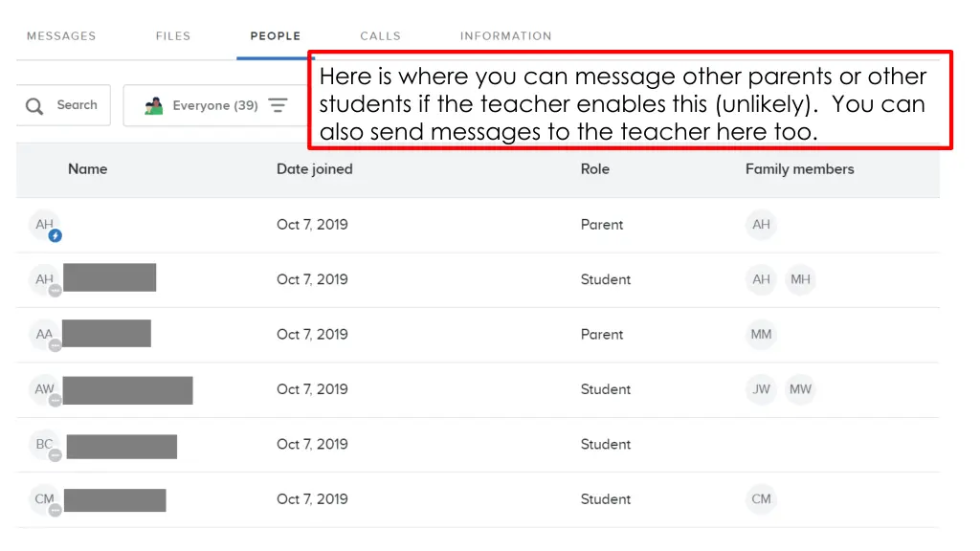
Task: Click in the Search input field
Action: [x=77, y=105]
